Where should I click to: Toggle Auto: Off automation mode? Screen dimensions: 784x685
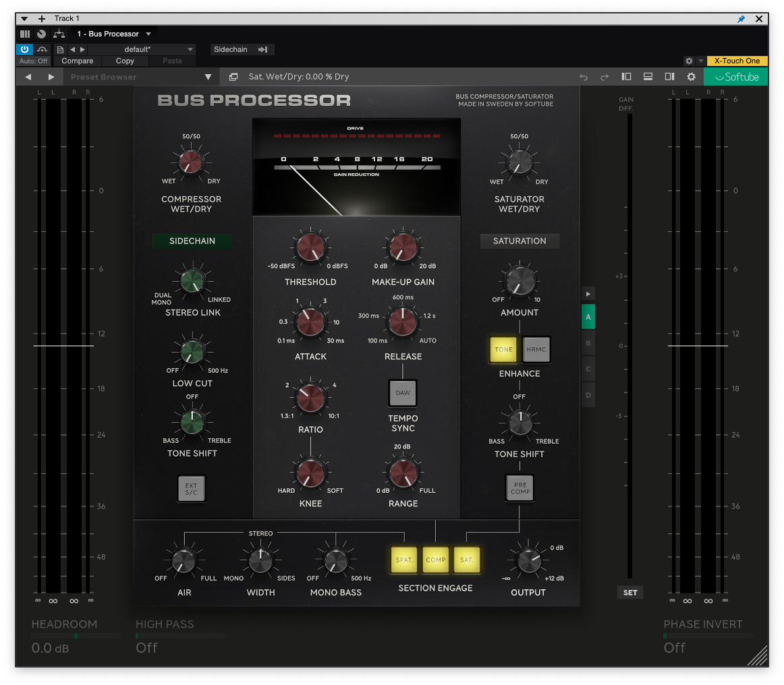(x=34, y=61)
